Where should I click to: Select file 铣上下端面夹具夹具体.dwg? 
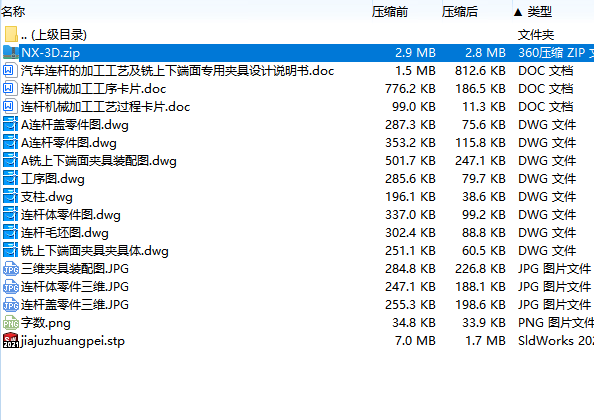pyautogui.click(x=95, y=251)
